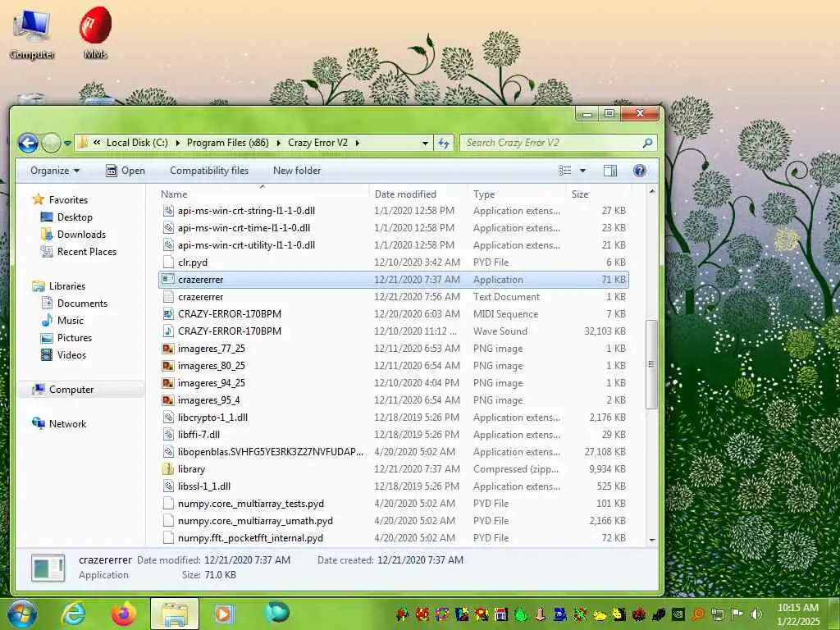Image resolution: width=840 pixels, height=630 pixels.
Task: Click the file list scroll up arrow
Action: tap(652, 191)
